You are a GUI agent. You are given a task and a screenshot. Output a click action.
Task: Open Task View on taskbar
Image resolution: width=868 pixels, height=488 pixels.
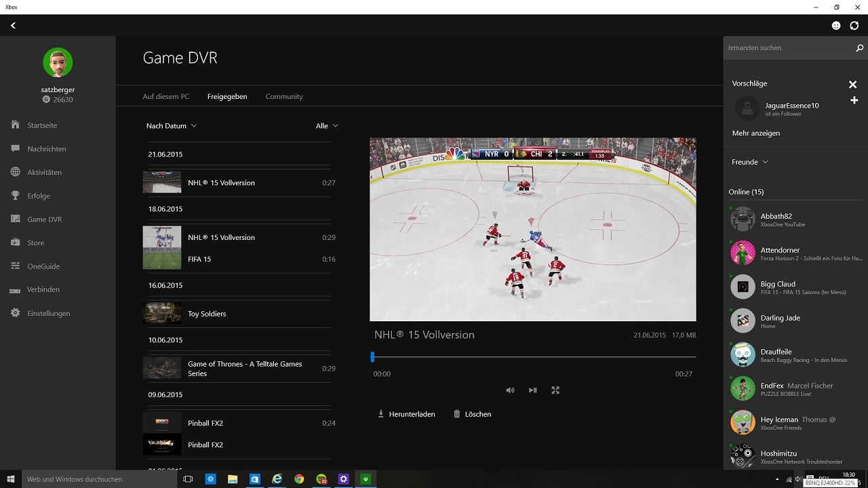tap(188, 479)
